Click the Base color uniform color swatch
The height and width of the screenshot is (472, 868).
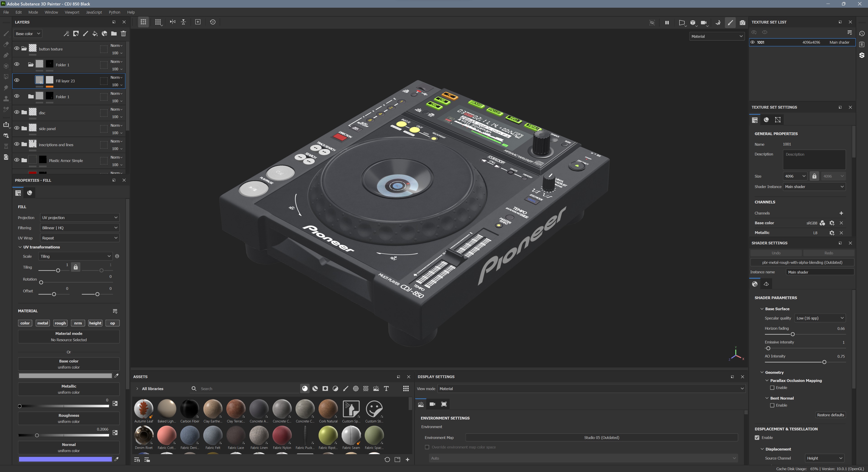point(65,376)
